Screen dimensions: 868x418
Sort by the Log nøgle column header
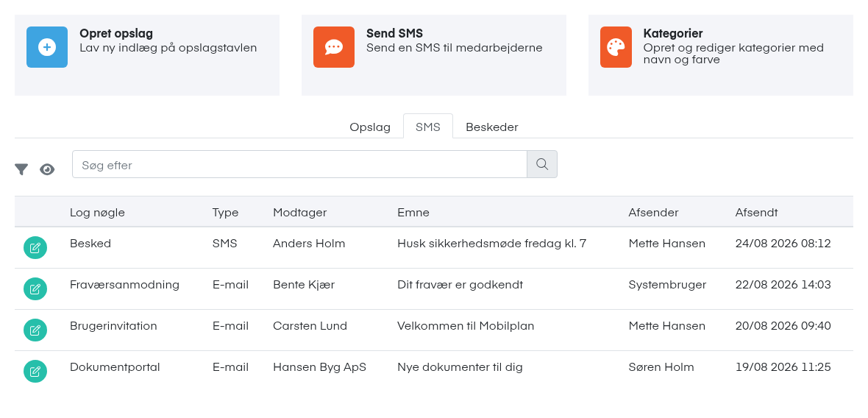click(x=97, y=213)
